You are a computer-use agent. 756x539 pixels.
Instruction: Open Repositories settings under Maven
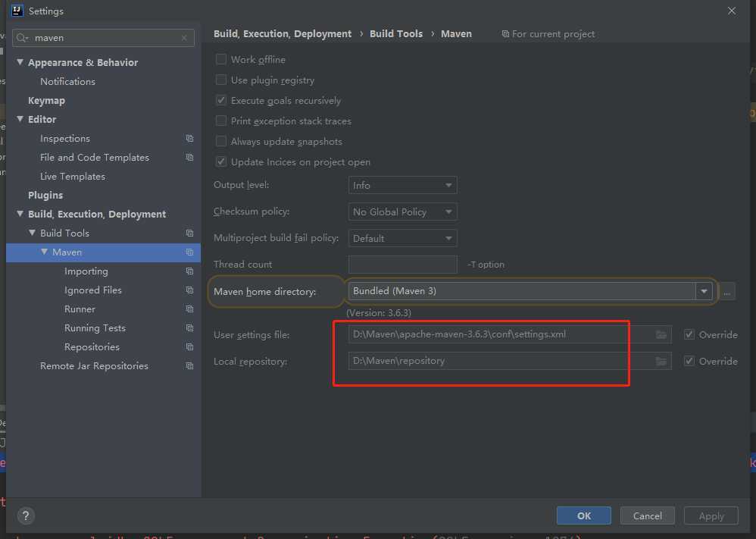click(92, 347)
